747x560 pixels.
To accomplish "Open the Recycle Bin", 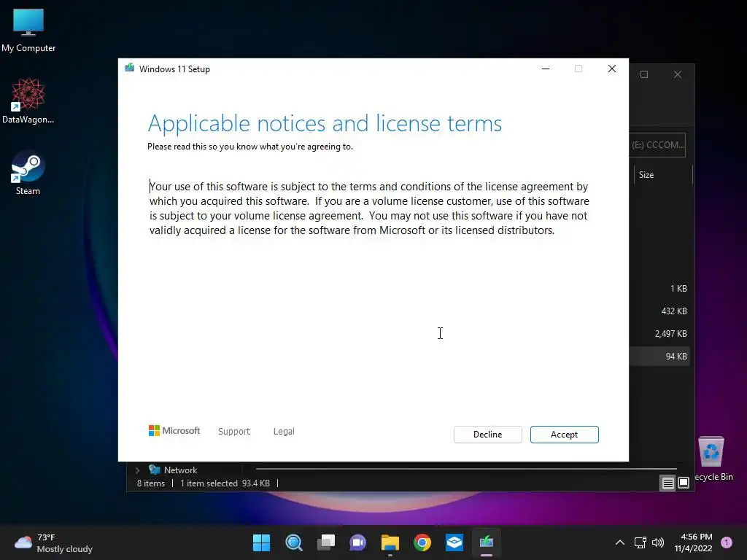I will 713,459.
